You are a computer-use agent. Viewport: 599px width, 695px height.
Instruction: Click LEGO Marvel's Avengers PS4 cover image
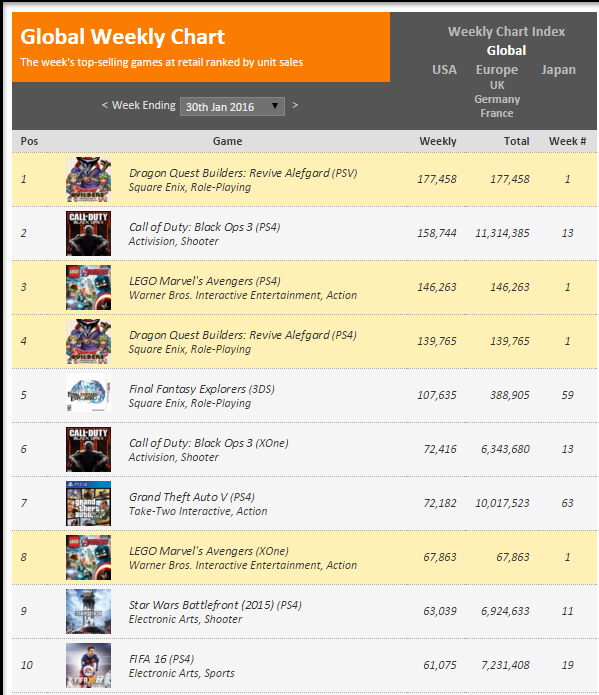point(88,288)
